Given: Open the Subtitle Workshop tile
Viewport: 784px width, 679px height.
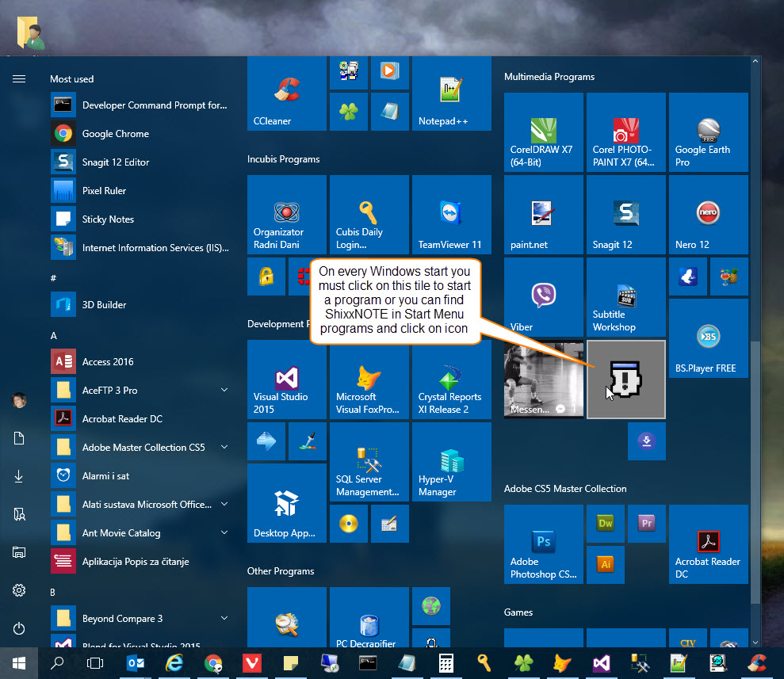Looking at the screenshot, I should click(626, 297).
